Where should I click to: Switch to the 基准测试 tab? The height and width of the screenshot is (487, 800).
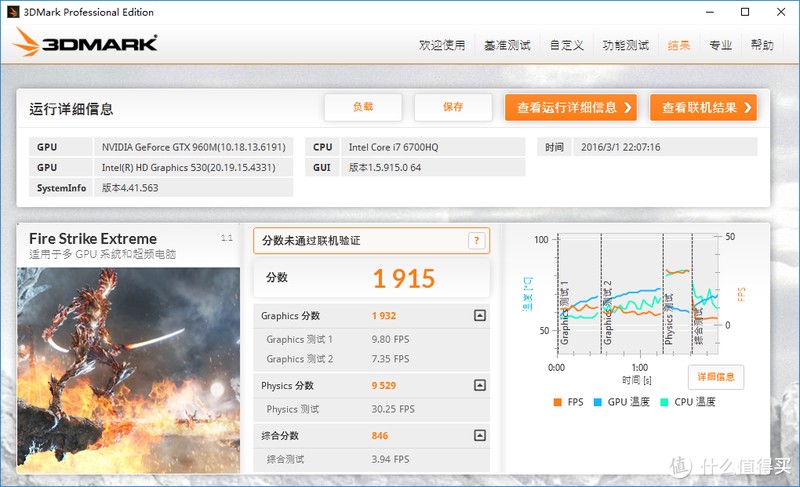click(507, 45)
